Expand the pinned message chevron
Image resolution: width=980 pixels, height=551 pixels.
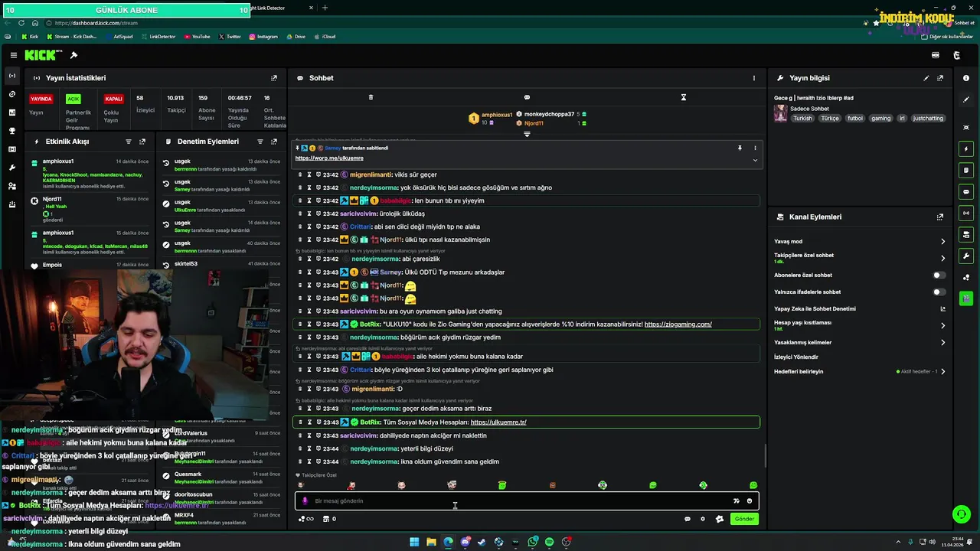755,160
